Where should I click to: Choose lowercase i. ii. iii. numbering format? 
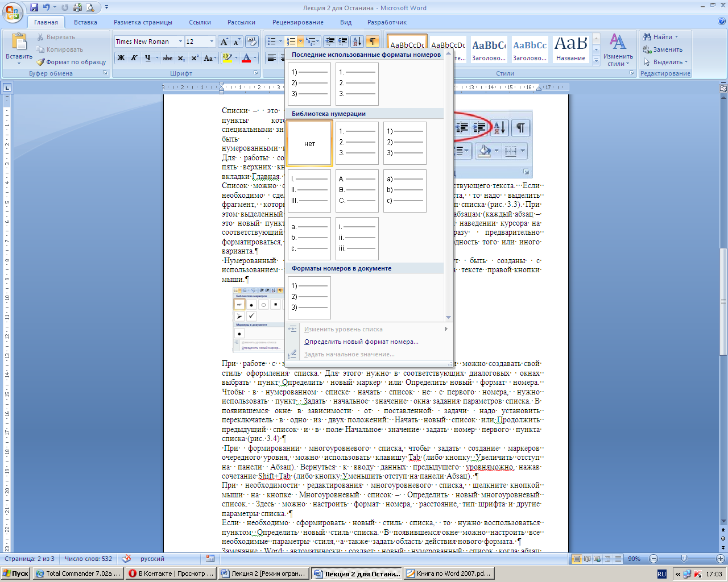[357, 239]
